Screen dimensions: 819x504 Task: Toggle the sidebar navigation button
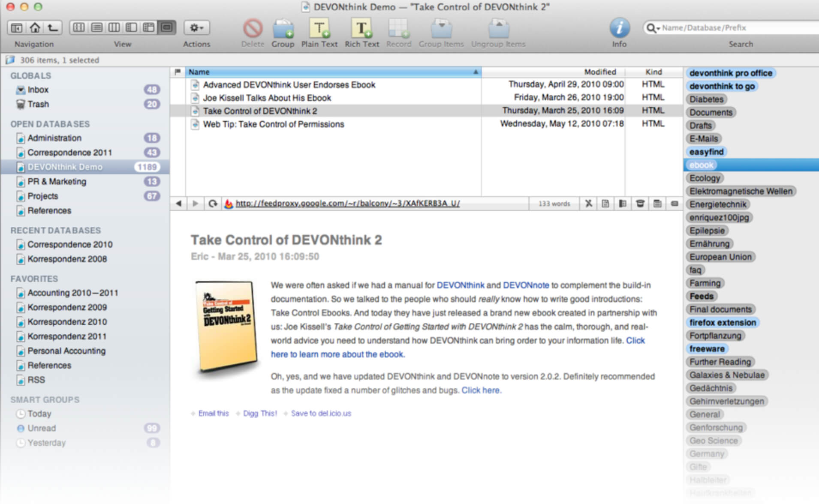(x=17, y=28)
